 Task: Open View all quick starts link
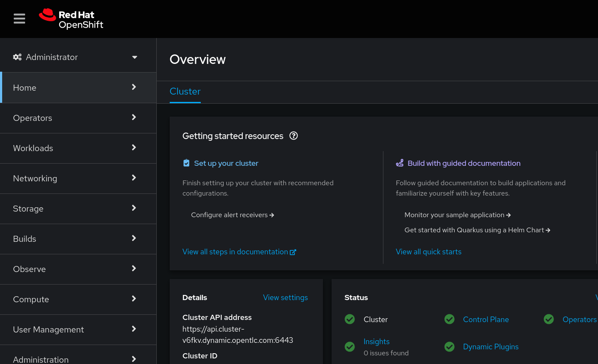click(x=428, y=252)
